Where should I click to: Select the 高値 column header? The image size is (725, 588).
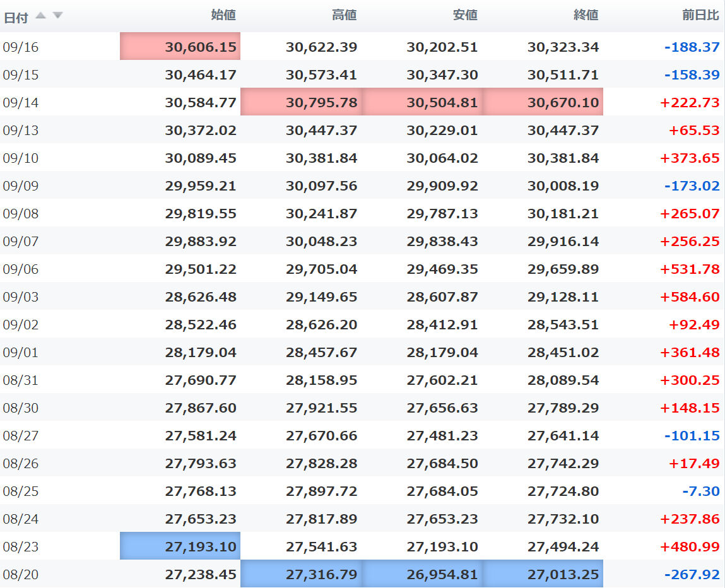pos(344,15)
